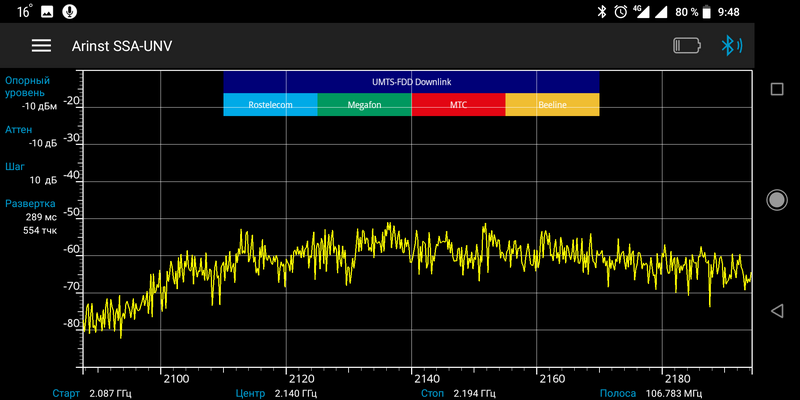Open recent apps with square button
Viewport: 800px width, 400px height.
tap(777, 89)
